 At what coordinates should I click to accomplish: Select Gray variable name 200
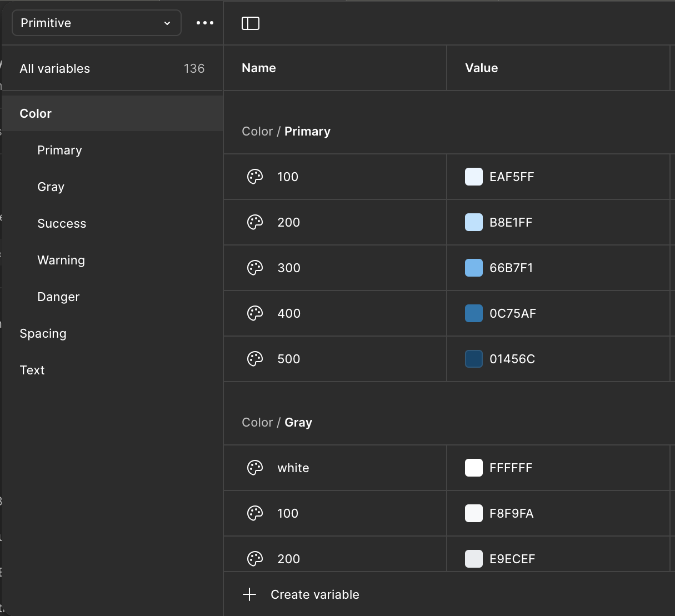(x=289, y=559)
